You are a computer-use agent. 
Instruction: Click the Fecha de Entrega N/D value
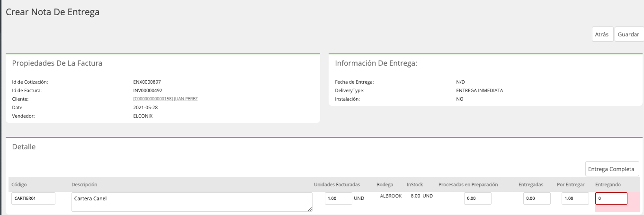point(460,82)
